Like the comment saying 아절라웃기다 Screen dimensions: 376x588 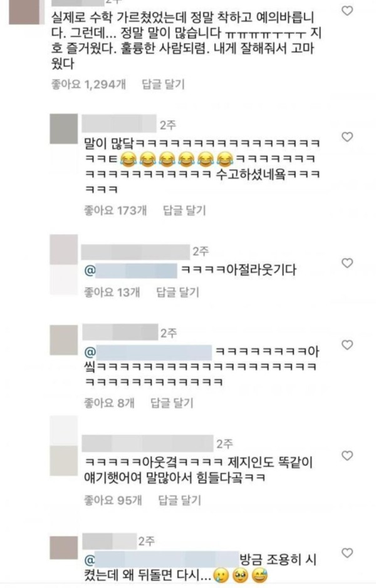coord(347,263)
